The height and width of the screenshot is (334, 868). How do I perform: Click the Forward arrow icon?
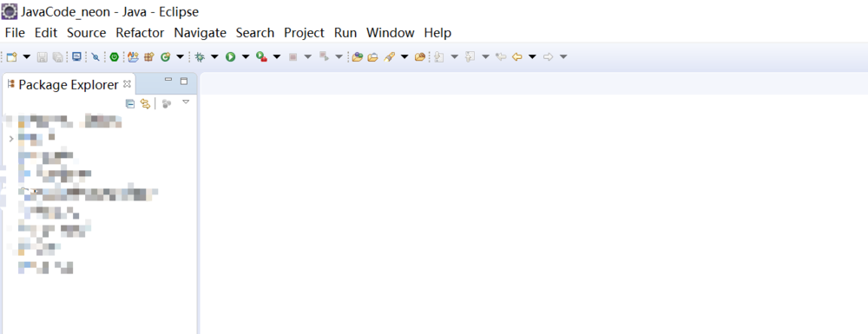coord(548,56)
